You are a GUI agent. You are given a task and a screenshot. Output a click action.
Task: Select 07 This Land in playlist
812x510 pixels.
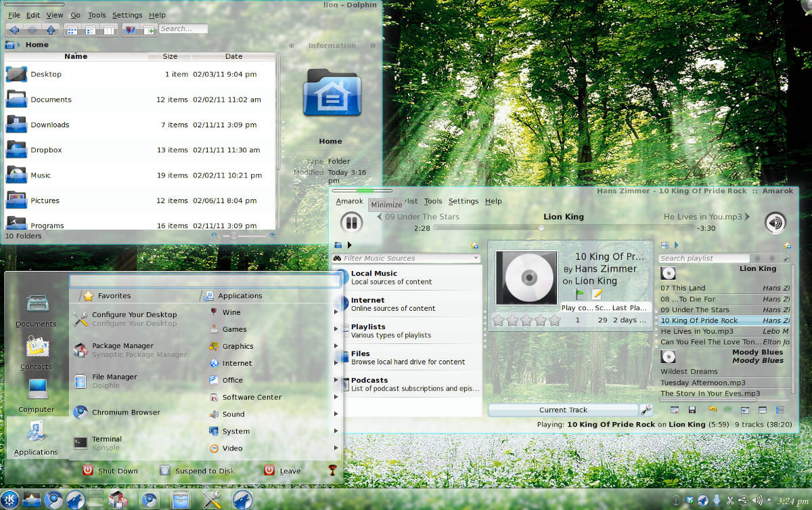click(725, 288)
